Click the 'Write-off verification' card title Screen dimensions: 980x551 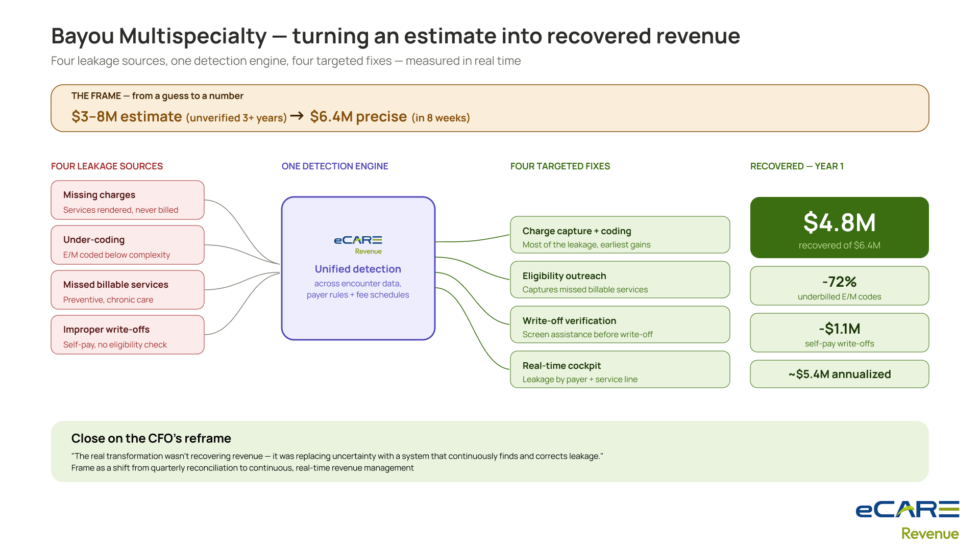point(570,321)
